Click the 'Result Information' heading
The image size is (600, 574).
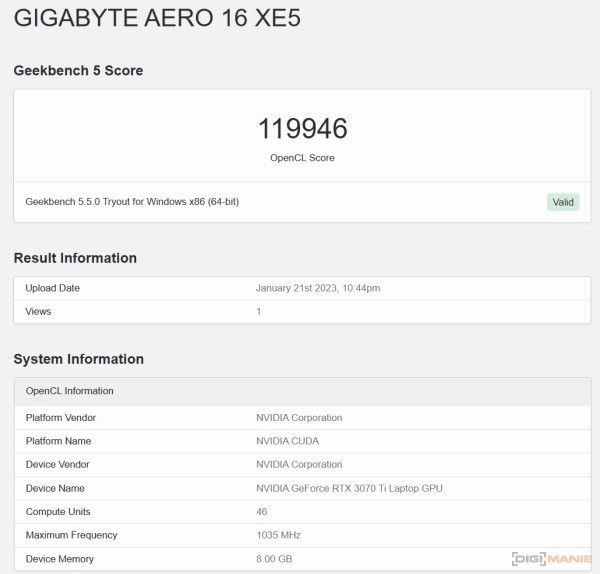coord(75,258)
